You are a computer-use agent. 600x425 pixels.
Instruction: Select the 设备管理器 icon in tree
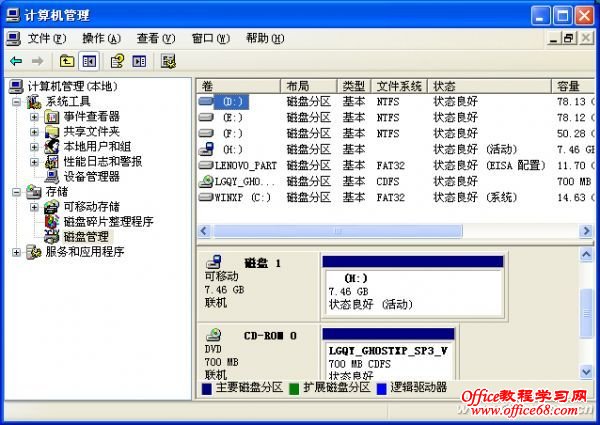[x=52, y=176]
